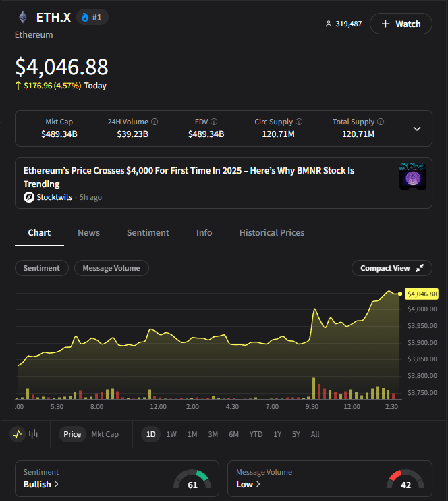
Task: Open Total Supply info tooltip icon
Action: coord(381,122)
